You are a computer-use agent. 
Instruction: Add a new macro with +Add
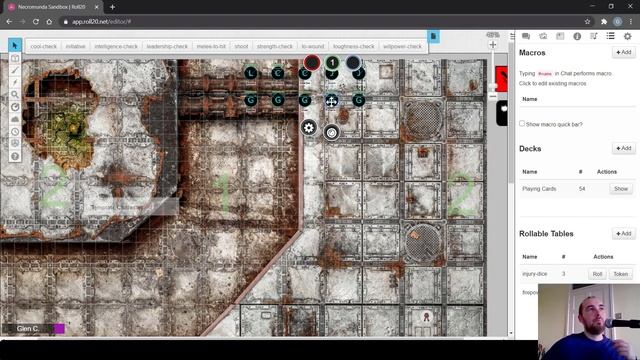point(623,52)
